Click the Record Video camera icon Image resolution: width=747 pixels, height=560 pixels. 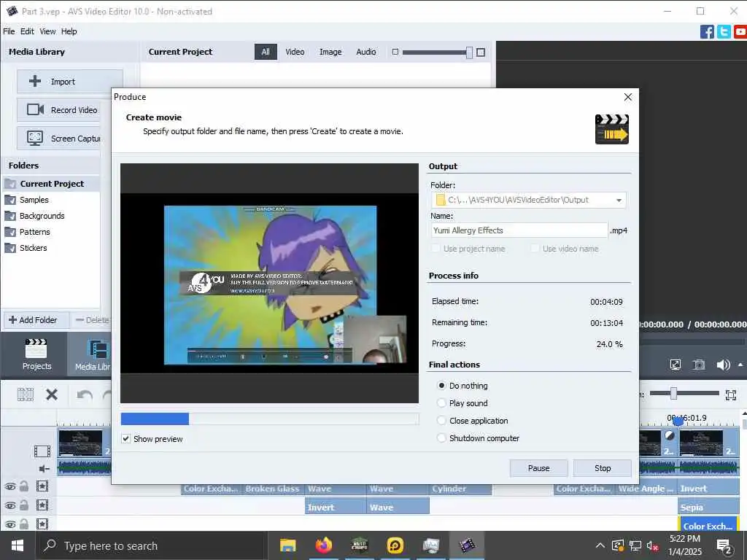point(35,109)
